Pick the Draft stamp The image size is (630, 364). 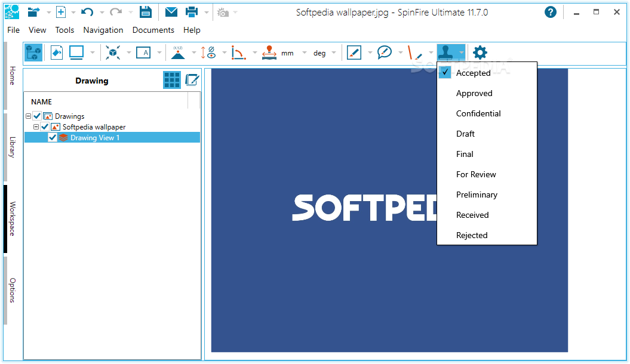pos(487,134)
